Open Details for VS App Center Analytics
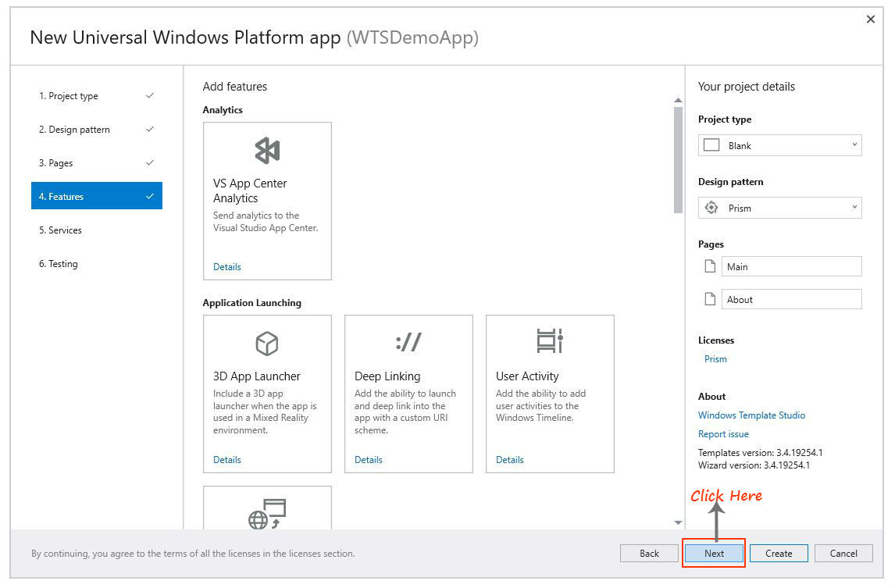 point(227,266)
